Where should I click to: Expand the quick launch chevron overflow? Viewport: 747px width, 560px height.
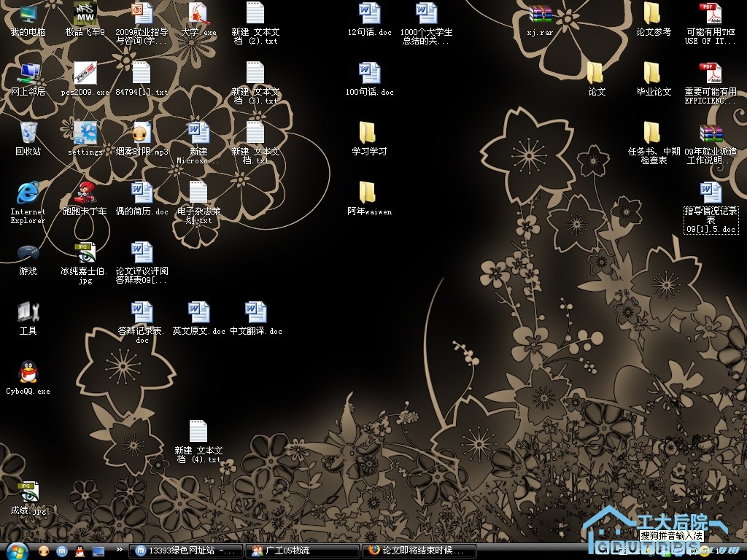point(119,550)
